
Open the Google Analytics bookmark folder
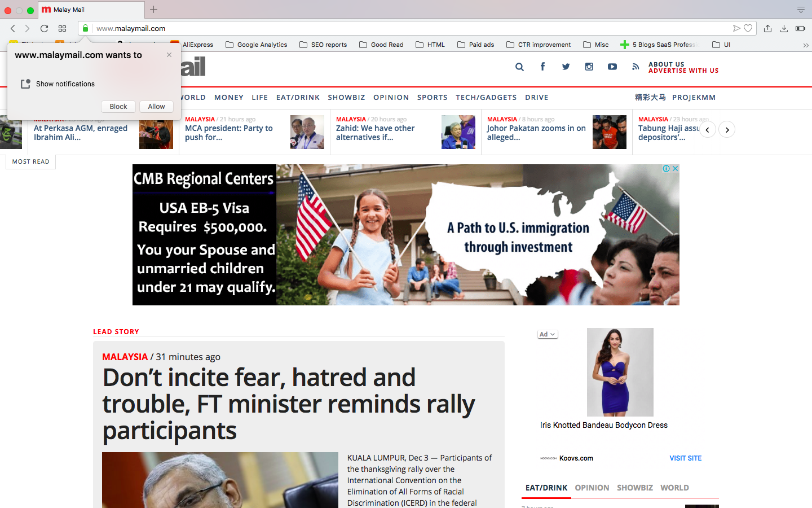[257, 45]
